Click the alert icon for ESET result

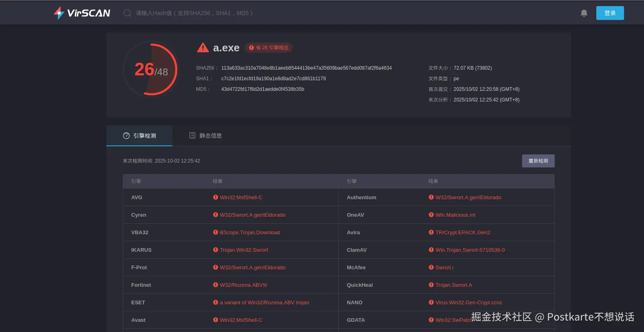(216, 302)
